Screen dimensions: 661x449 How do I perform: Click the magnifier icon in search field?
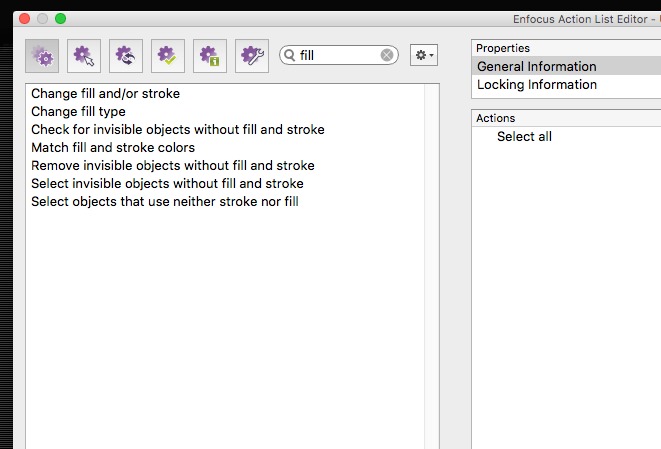coord(290,55)
